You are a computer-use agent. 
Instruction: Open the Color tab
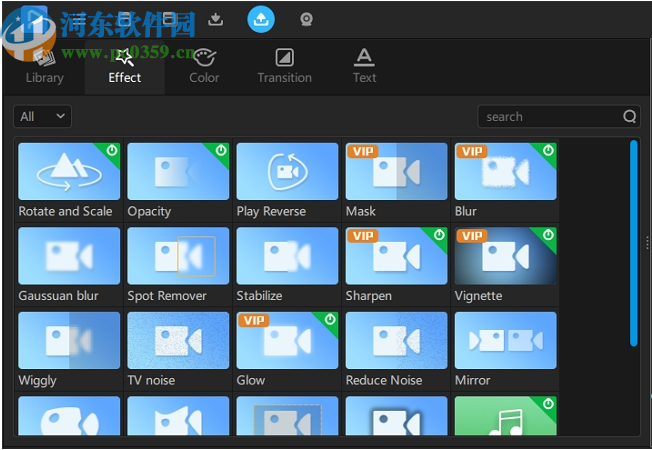click(204, 67)
